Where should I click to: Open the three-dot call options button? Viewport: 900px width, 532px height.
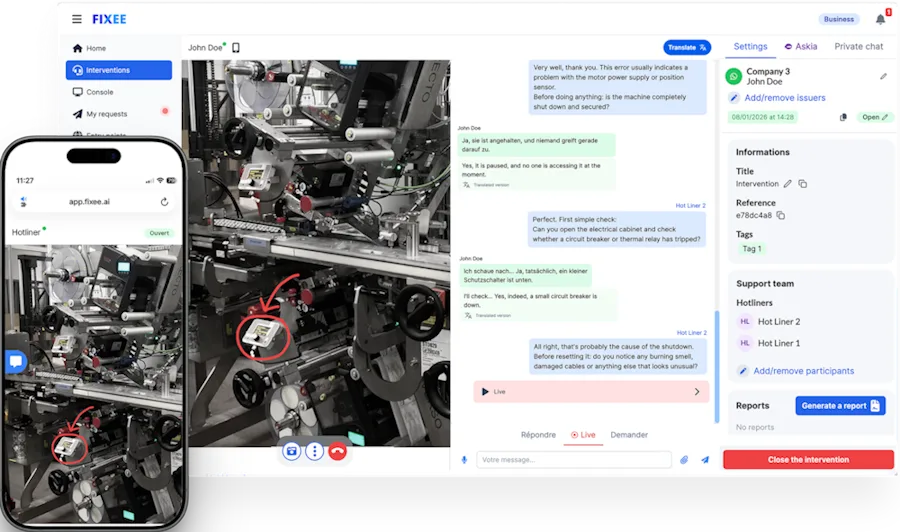click(x=315, y=452)
